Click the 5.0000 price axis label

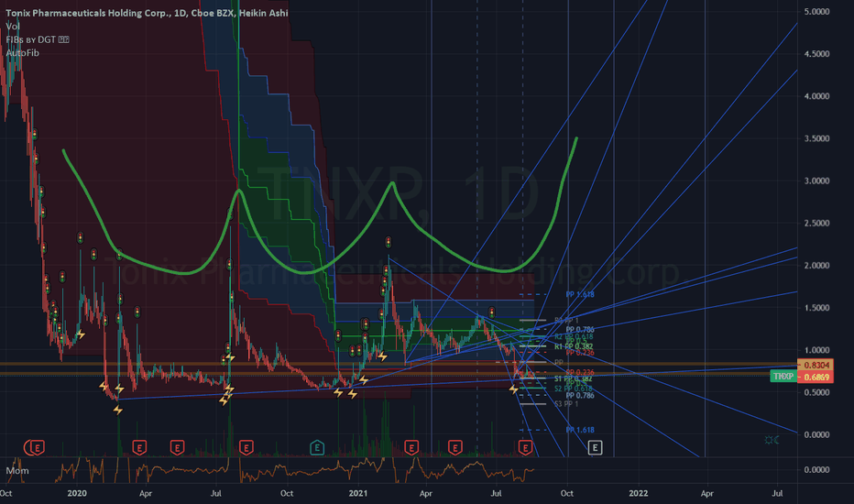(816, 11)
